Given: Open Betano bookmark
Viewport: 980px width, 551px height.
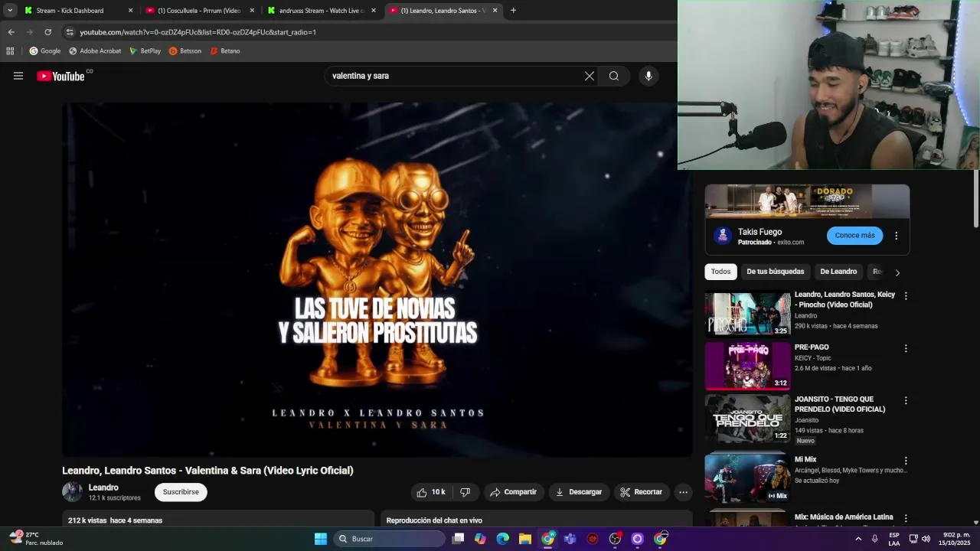Looking at the screenshot, I should click(x=225, y=51).
